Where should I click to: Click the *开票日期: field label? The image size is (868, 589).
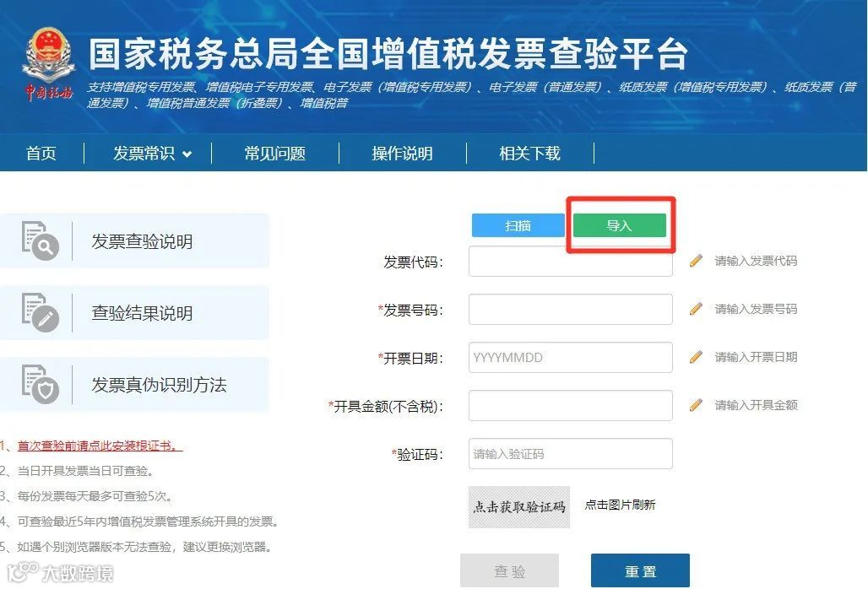(x=410, y=359)
